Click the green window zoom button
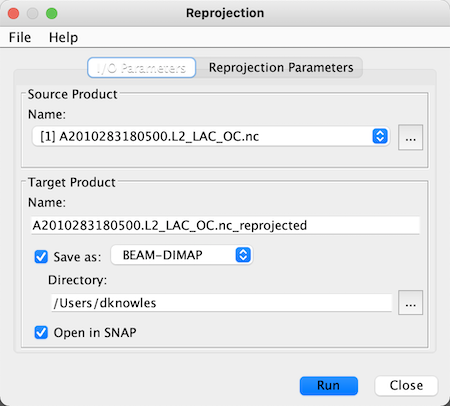 pyautogui.click(x=52, y=14)
